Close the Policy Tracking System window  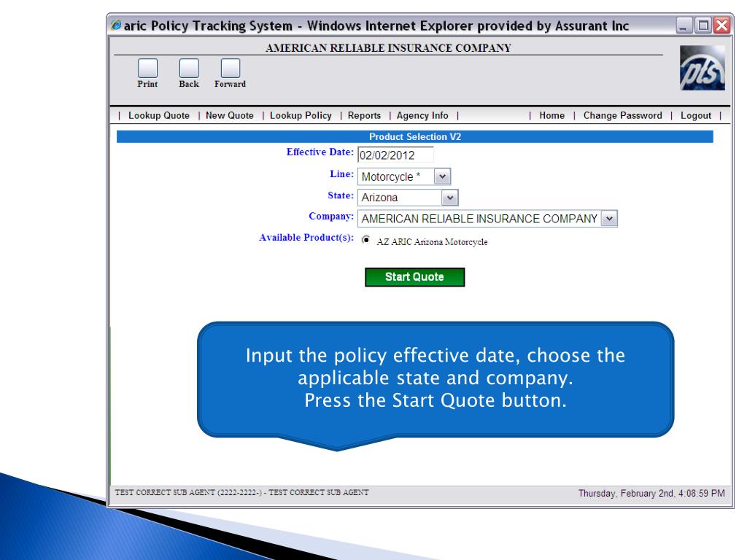[x=721, y=26]
